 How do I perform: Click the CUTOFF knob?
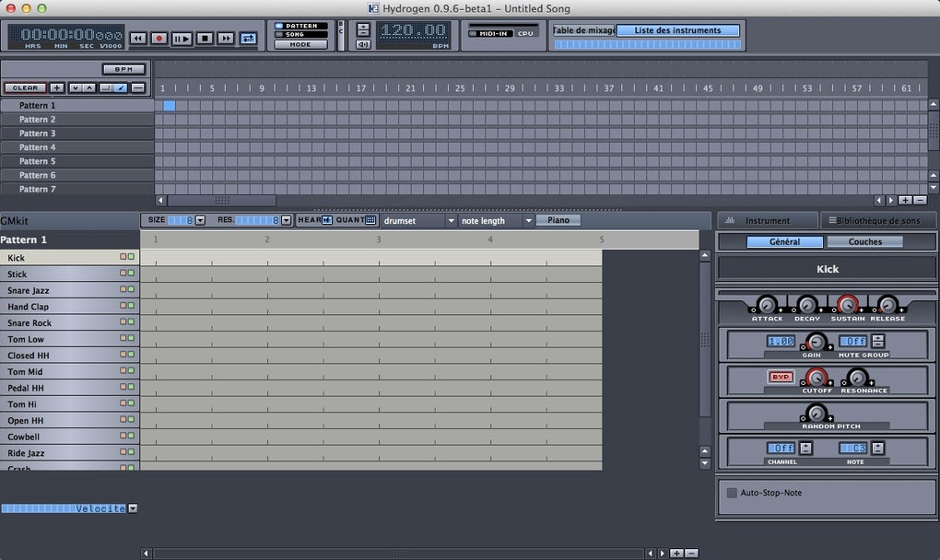[816, 378]
